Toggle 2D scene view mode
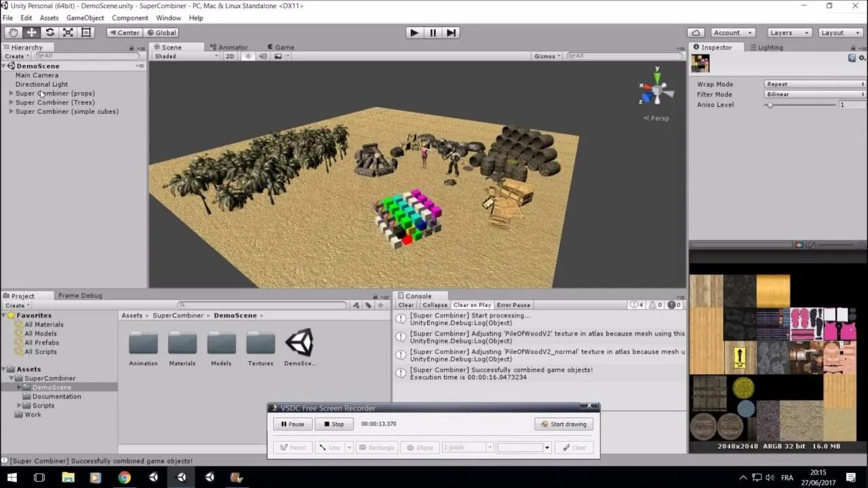The width and height of the screenshot is (868, 488). (230, 56)
